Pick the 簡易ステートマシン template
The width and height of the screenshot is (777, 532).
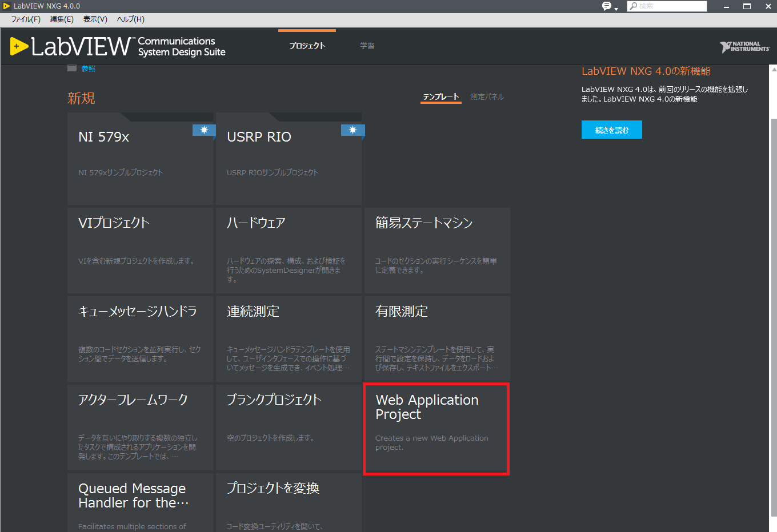tap(437, 250)
